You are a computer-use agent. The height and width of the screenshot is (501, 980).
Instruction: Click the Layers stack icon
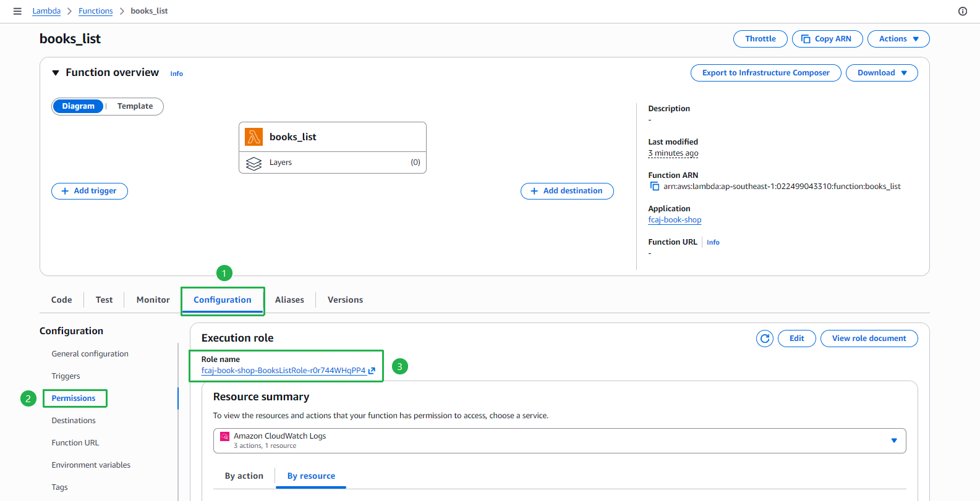[254, 163]
